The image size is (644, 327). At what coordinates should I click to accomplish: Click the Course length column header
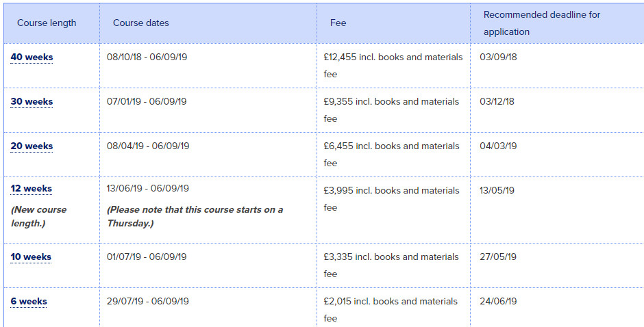tap(47, 23)
